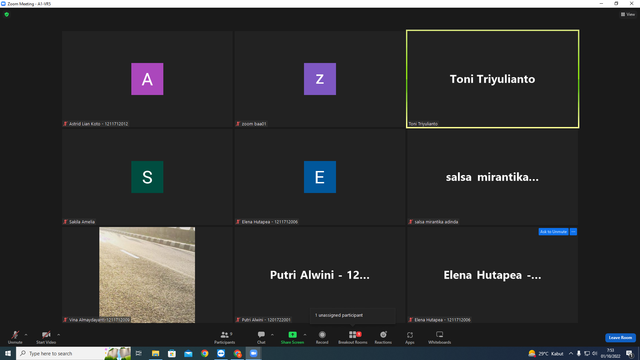
Task: Open the Participants panel
Action: (224, 337)
